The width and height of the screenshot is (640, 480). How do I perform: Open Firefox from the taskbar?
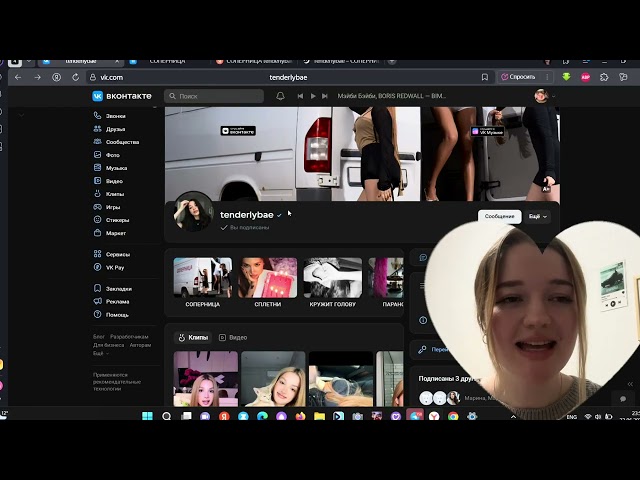pos(300,416)
